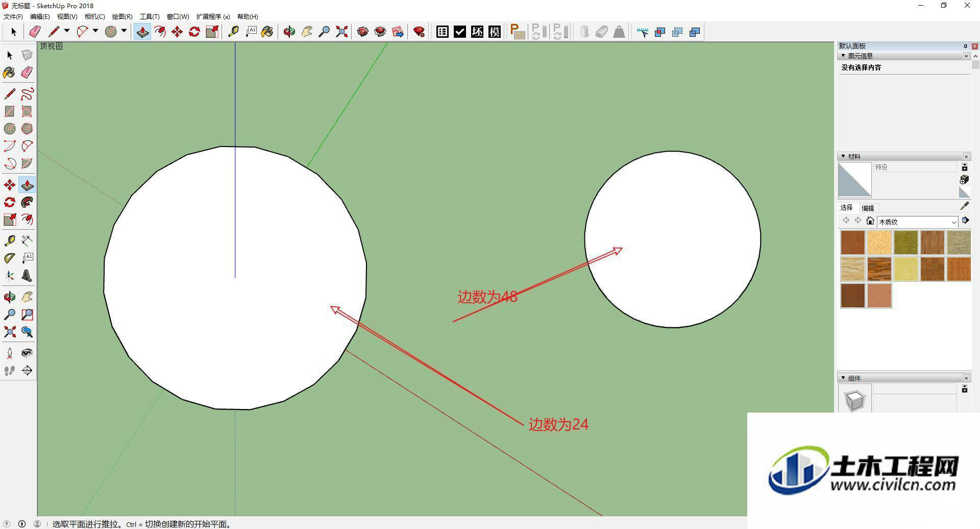Select the Scale tool in left toolbar

(x=9, y=220)
